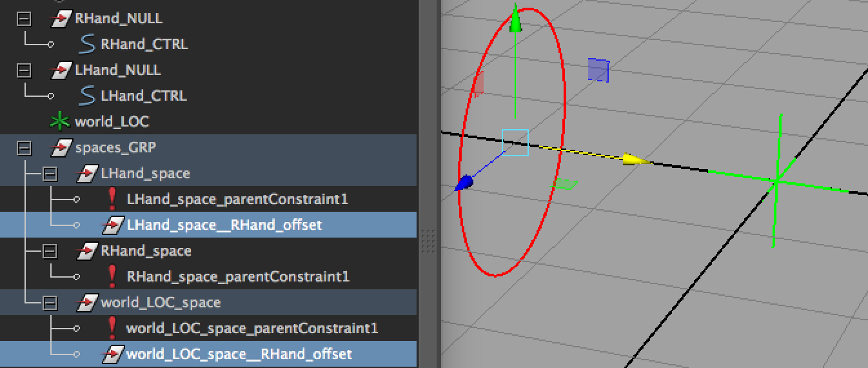
Task: Click the world_LOC locator icon
Action: 61,122
